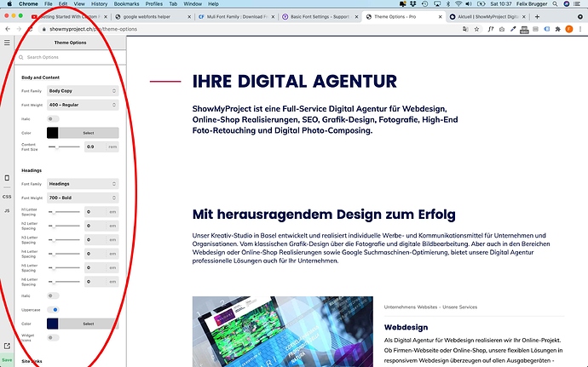Open Body Copy font family dropdown

tap(82, 90)
